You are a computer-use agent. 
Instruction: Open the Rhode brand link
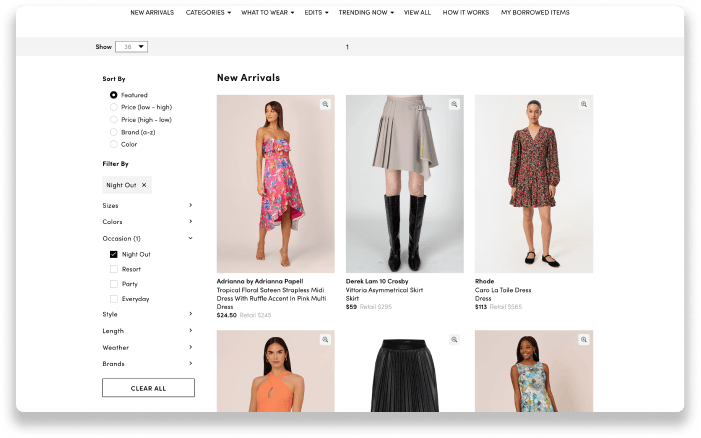point(484,281)
